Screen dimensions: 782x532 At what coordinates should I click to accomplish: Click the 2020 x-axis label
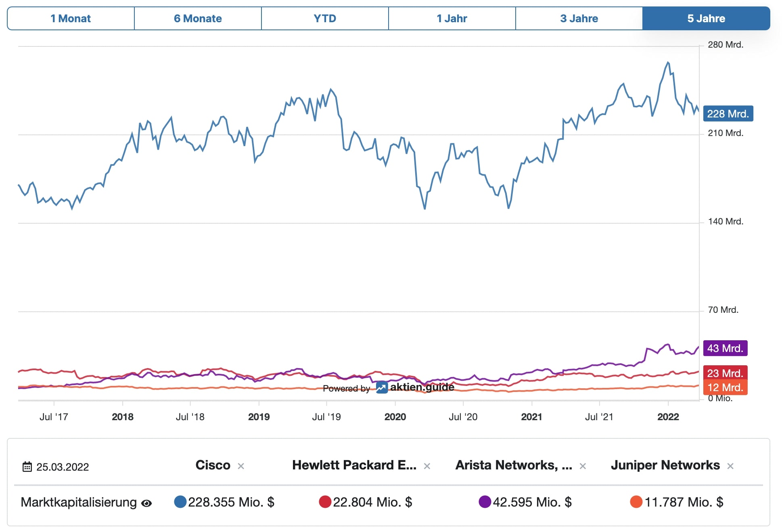pos(395,417)
